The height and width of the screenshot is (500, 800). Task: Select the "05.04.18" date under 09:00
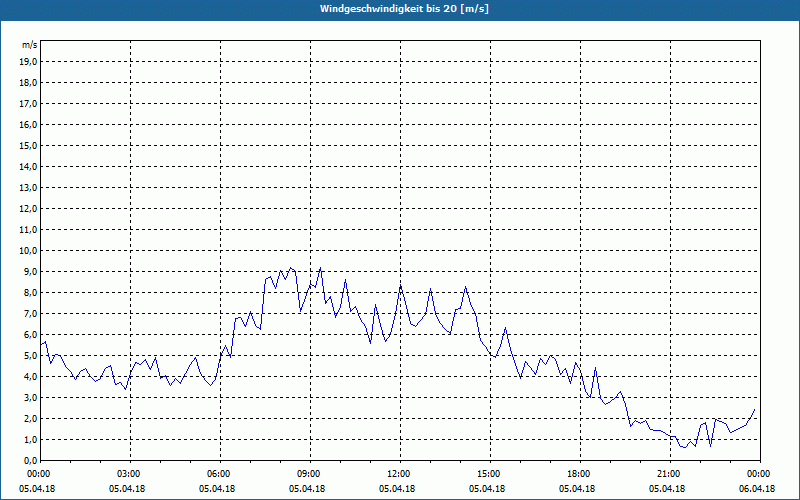[307, 488]
